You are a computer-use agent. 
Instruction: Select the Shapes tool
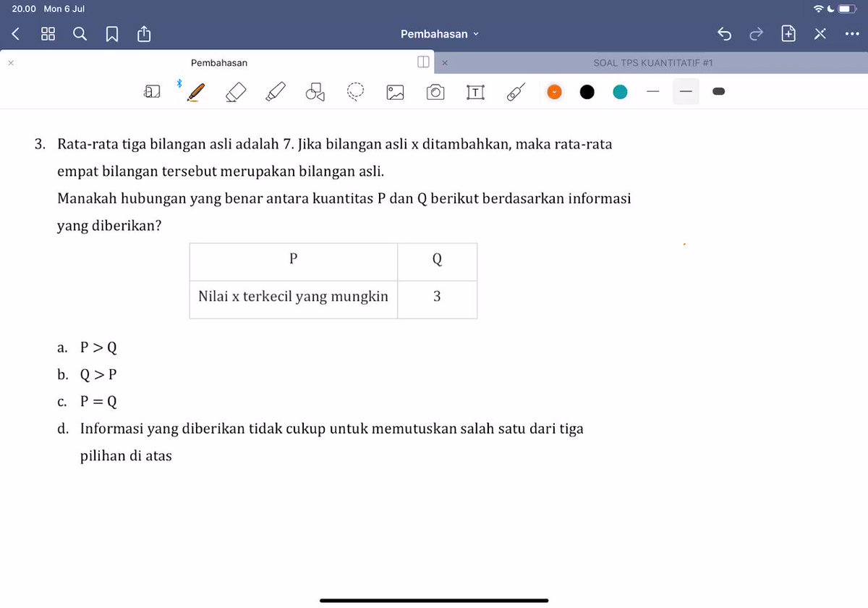pos(315,91)
